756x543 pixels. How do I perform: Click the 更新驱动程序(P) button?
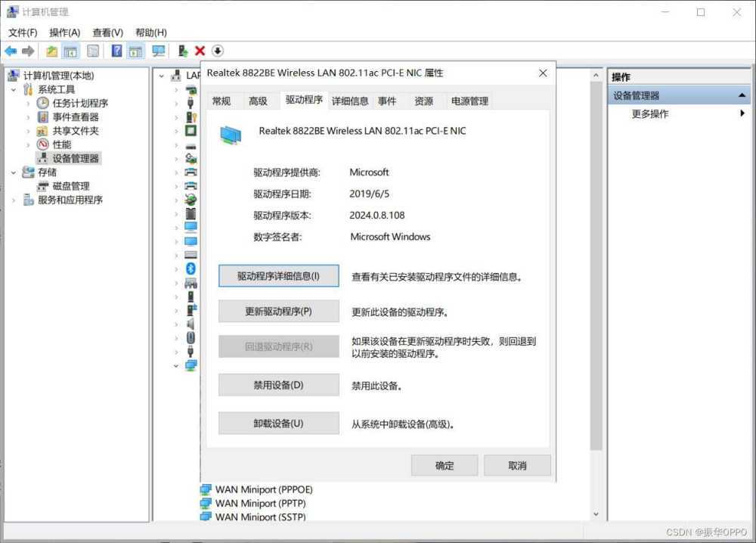tap(278, 311)
